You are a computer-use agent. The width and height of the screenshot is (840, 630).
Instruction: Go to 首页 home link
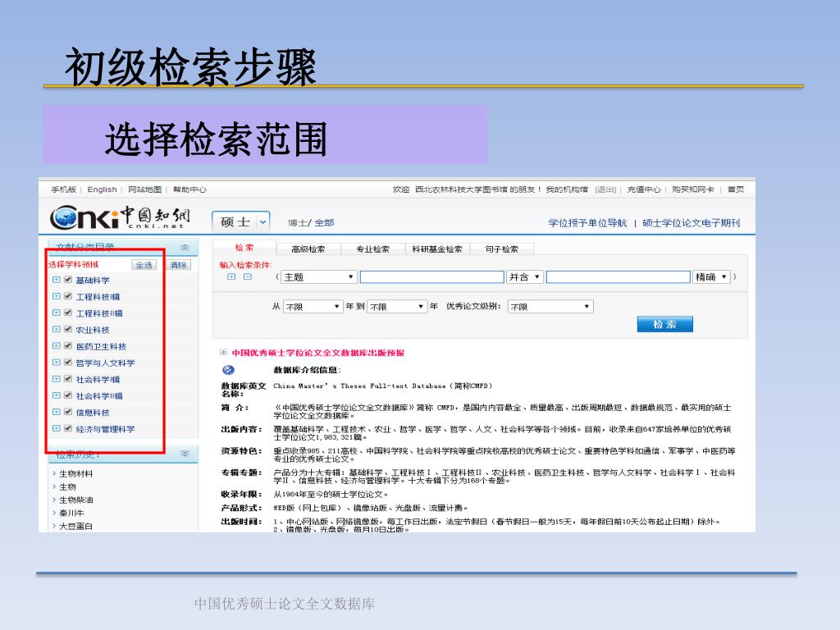[736, 189]
